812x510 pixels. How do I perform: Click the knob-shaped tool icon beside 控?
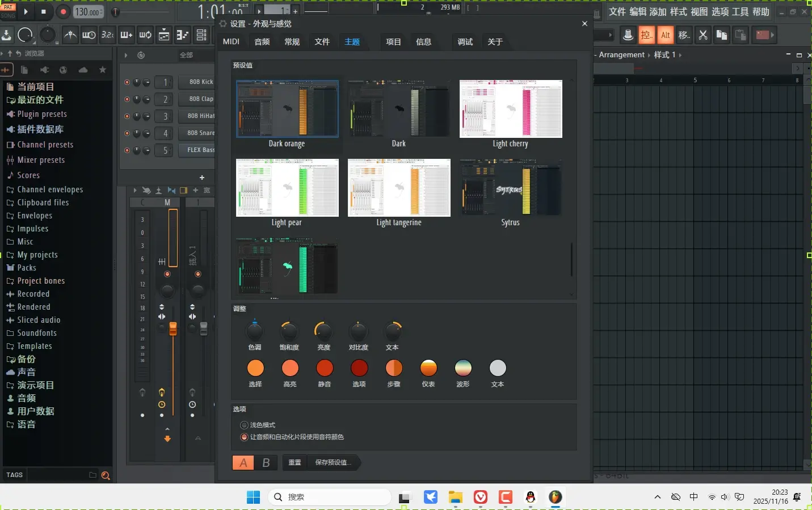[x=628, y=35]
